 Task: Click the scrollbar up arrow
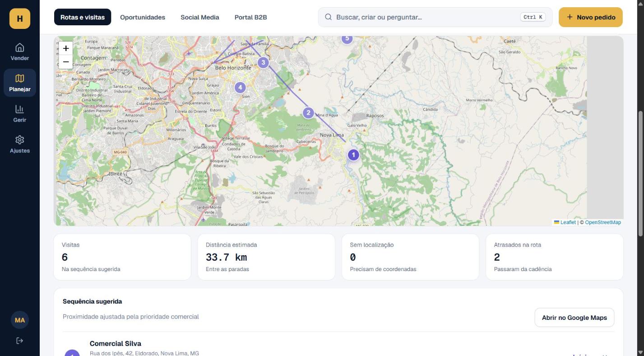640,4
